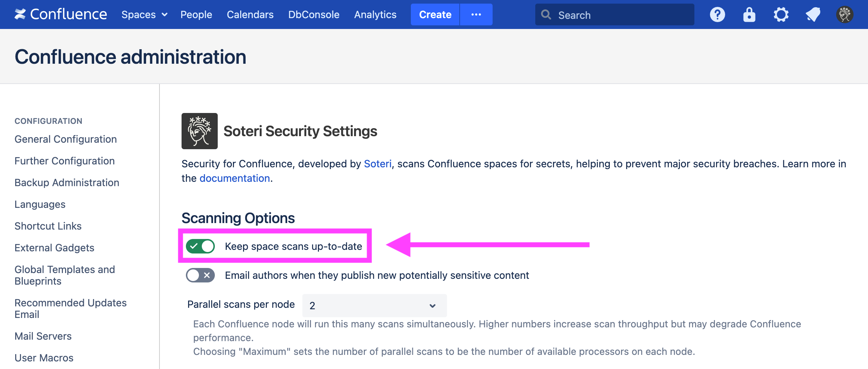Click inside the Search field
The width and height of the screenshot is (868, 369).
(615, 14)
